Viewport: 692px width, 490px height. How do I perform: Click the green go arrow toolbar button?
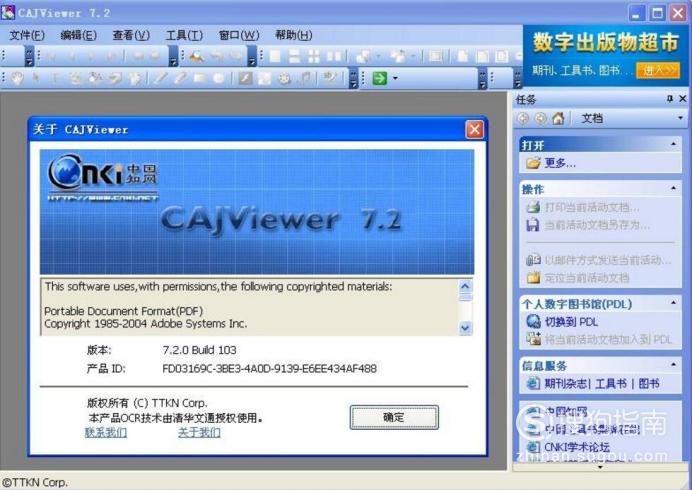click(x=379, y=78)
